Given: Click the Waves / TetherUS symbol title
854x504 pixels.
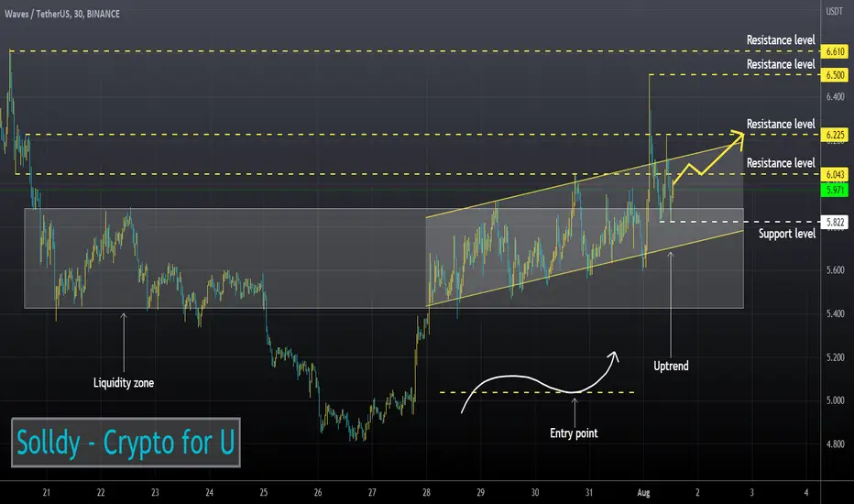Looking at the screenshot, I should pyautogui.click(x=62, y=14).
